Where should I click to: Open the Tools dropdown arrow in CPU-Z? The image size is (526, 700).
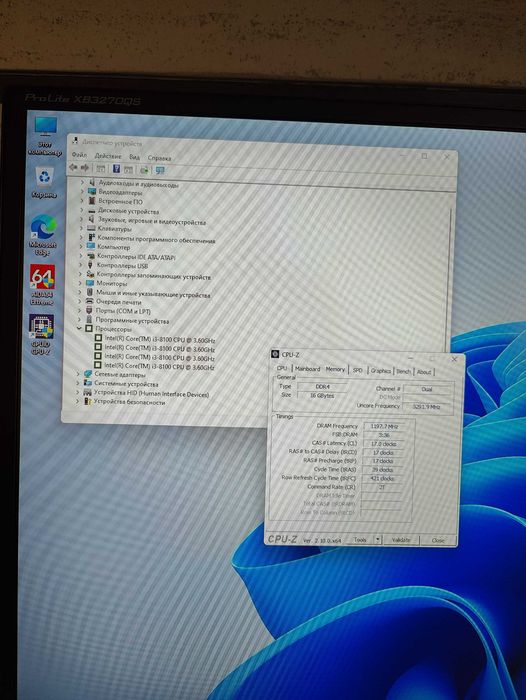[x=378, y=540]
